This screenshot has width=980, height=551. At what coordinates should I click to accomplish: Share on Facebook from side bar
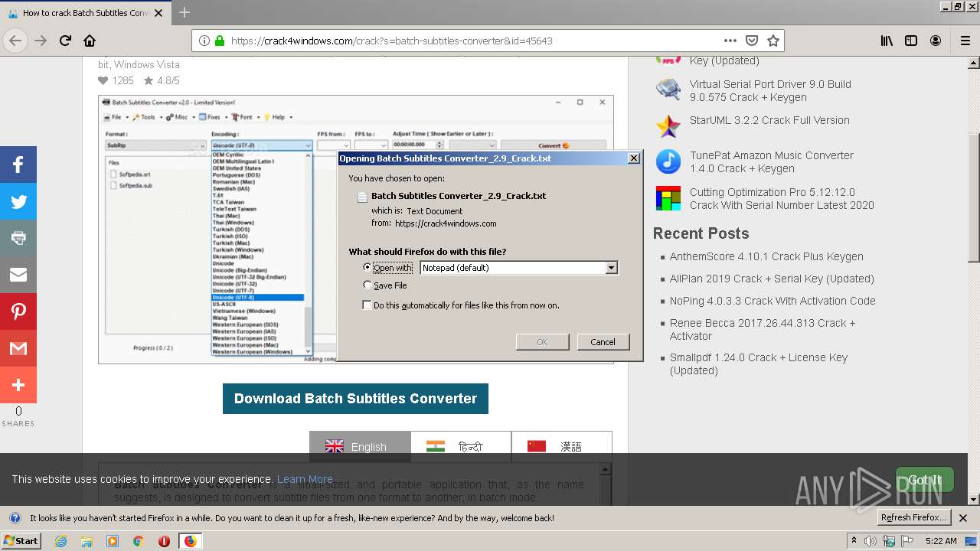18,165
